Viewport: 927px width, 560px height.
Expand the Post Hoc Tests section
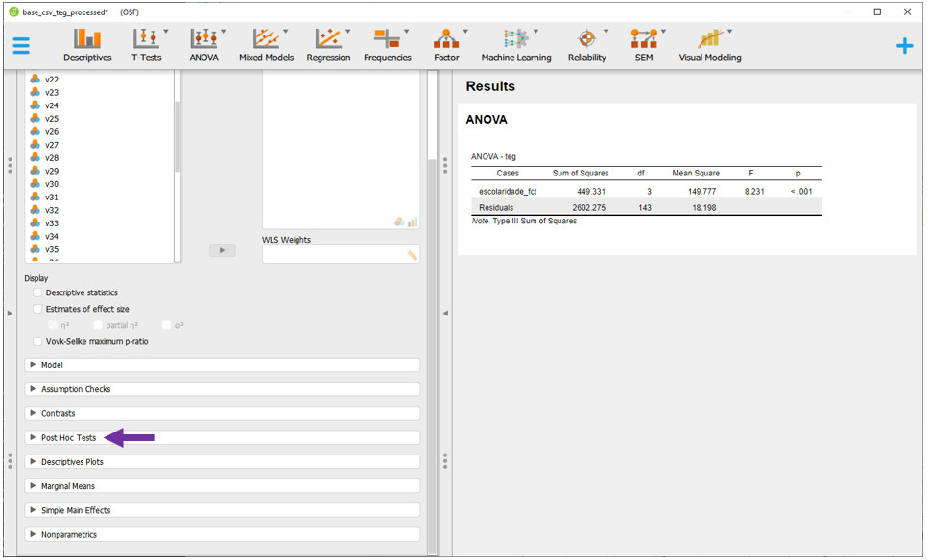tap(68, 438)
